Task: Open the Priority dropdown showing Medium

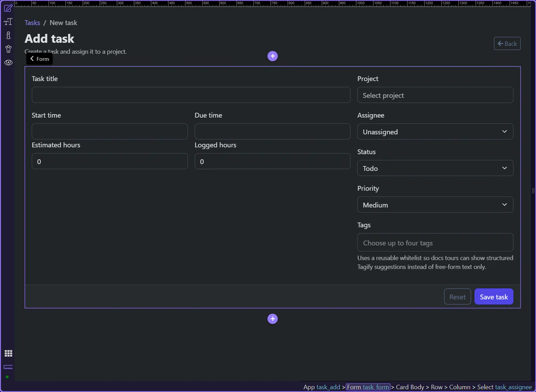Action: point(435,204)
